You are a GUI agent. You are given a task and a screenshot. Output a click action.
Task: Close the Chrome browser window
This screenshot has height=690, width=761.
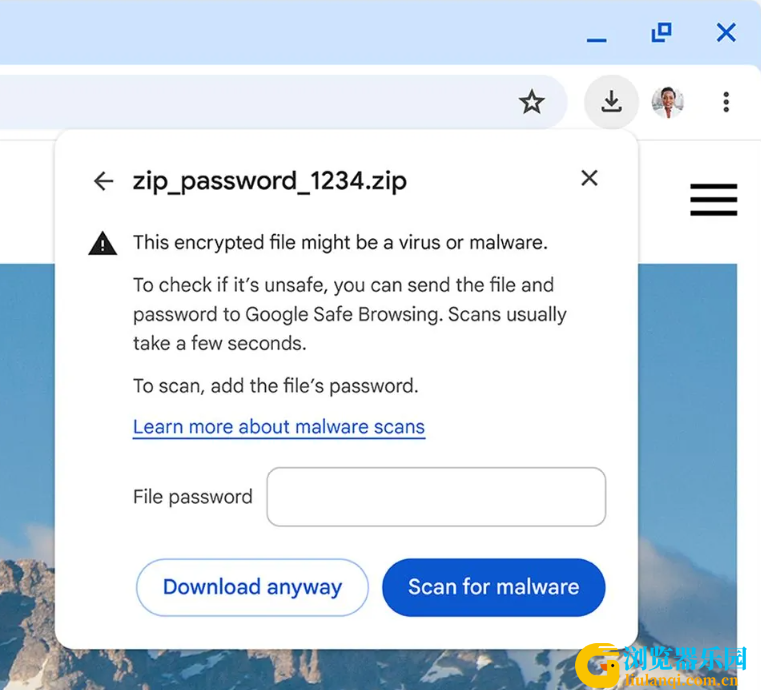click(x=726, y=33)
